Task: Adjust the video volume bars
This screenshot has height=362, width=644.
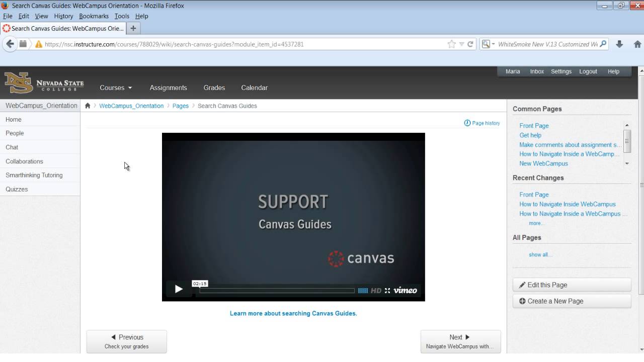Action: click(363, 291)
